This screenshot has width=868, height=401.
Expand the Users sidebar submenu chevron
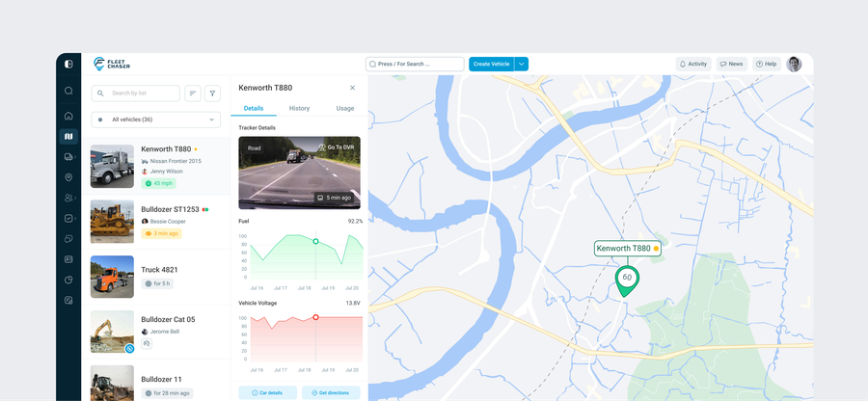76,198
